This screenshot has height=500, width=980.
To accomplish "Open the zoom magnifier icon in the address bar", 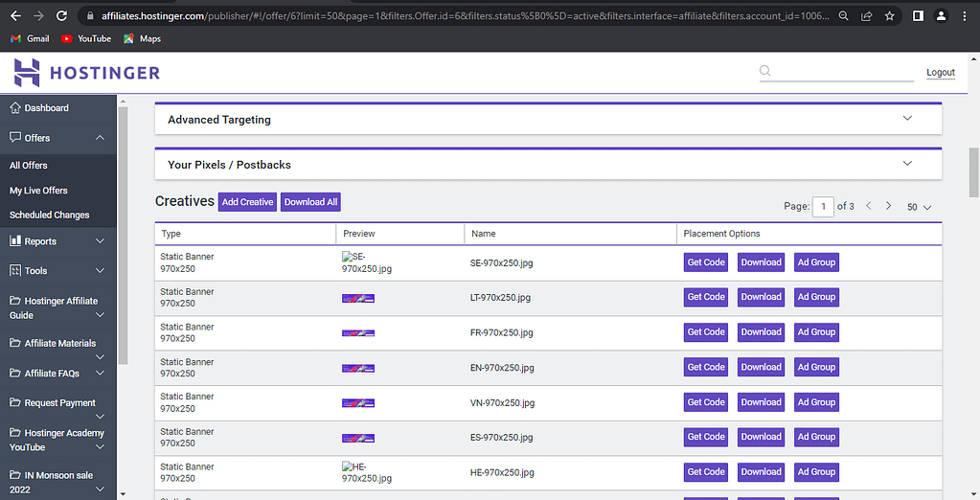I will 843,16.
